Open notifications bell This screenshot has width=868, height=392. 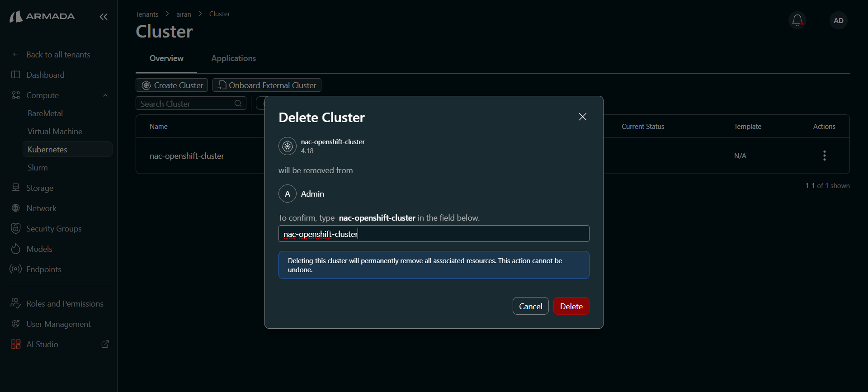tap(797, 20)
